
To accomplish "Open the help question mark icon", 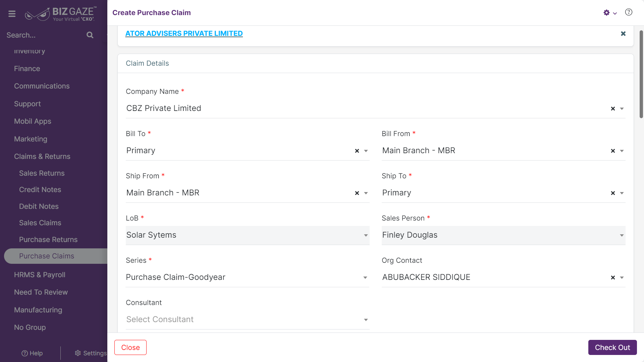I will click(629, 12).
